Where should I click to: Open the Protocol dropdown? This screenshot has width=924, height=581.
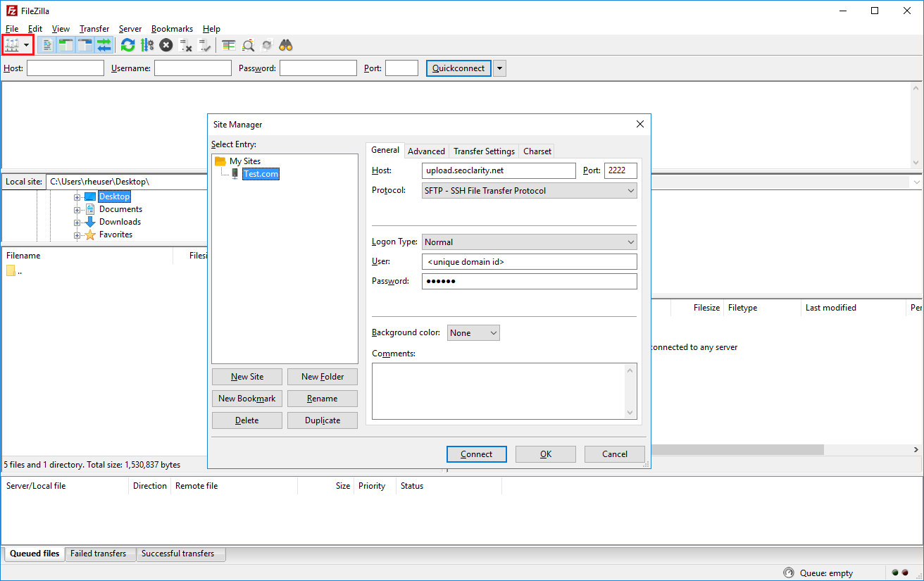[x=530, y=191]
